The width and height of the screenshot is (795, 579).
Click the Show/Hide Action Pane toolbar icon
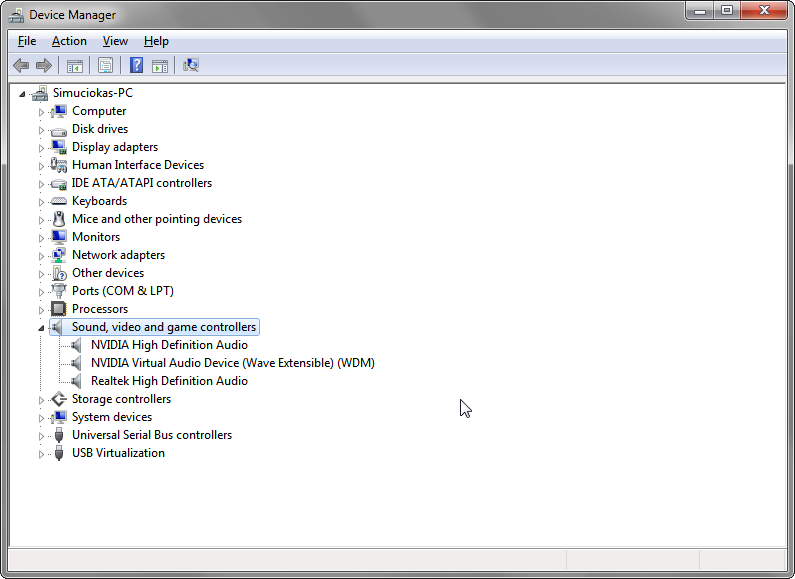[160, 65]
